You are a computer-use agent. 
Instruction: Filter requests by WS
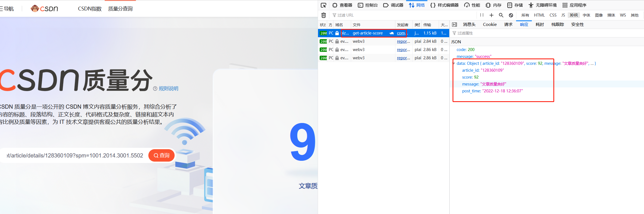coord(623,15)
